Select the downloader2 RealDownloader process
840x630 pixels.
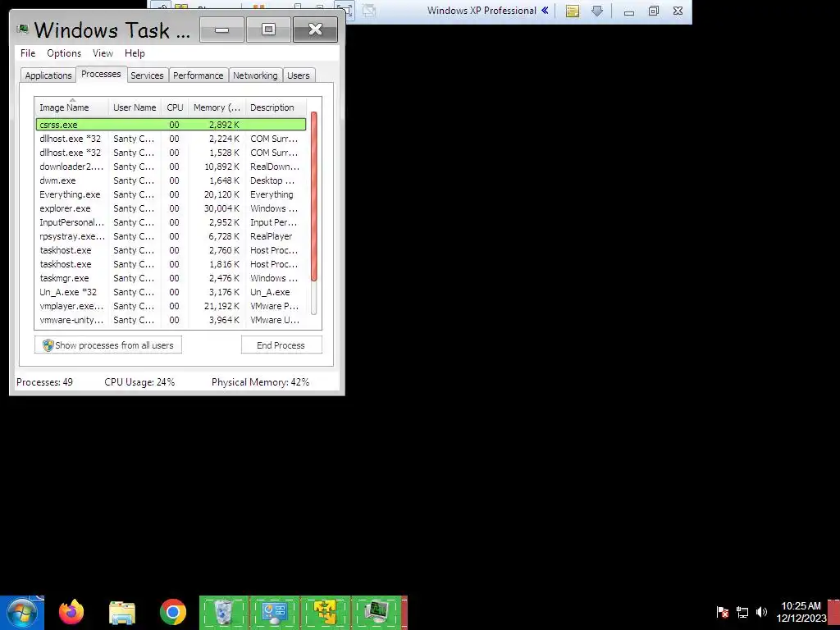[171, 166]
